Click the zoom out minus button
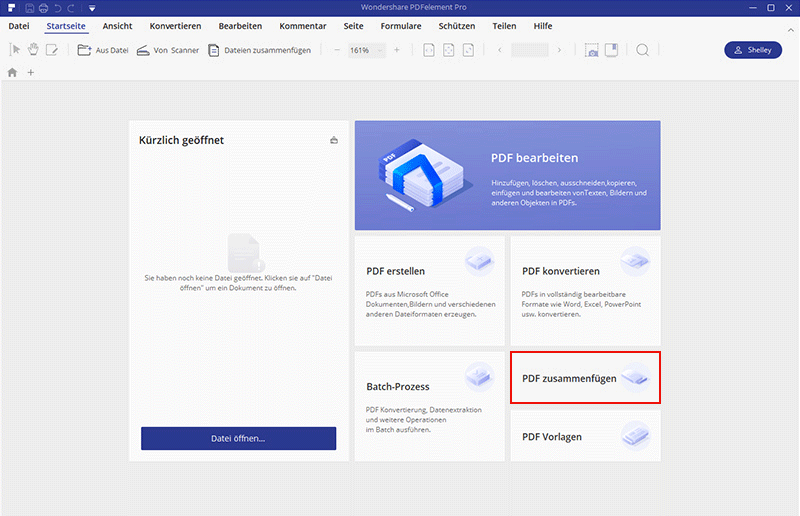The width and height of the screenshot is (800, 516). pyautogui.click(x=337, y=50)
